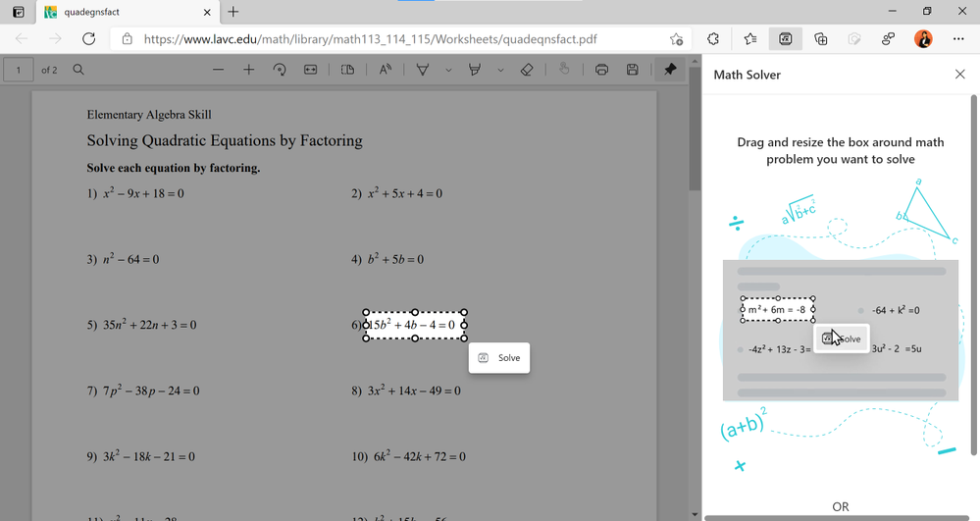Open Collections
The height and width of the screenshot is (521, 980).
click(821, 39)
